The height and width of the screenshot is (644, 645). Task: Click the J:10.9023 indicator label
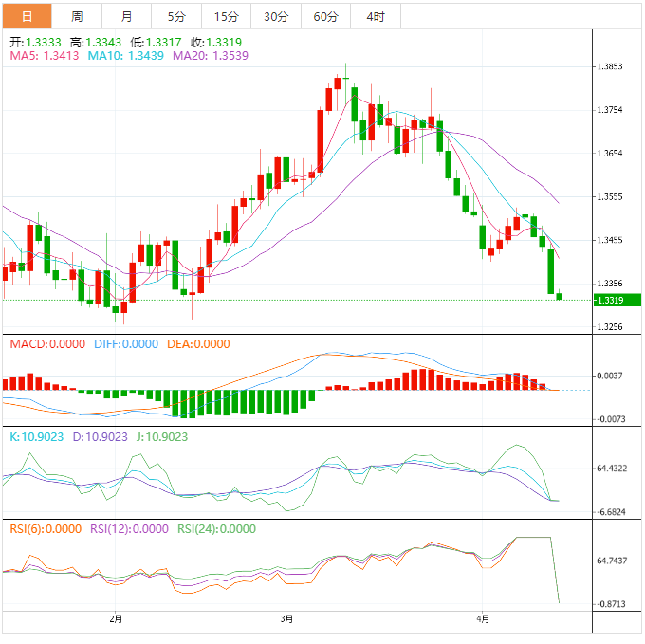tap(162, 436)
